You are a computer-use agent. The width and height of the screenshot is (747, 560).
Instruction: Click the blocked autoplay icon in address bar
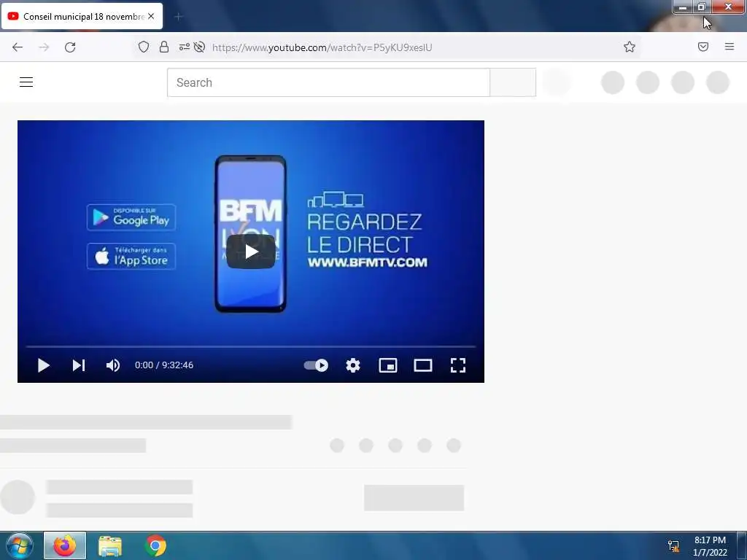pos(200,47)
